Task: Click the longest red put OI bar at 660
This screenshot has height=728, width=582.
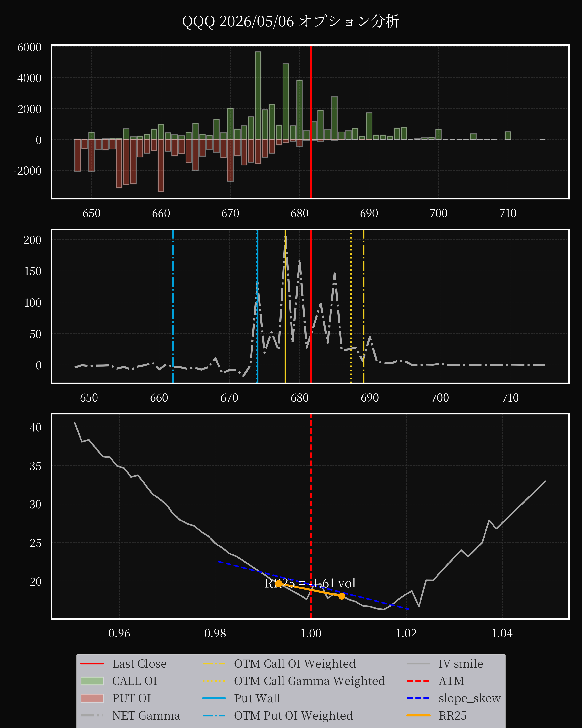Action: pyautogui.click(x=161, y=165)
